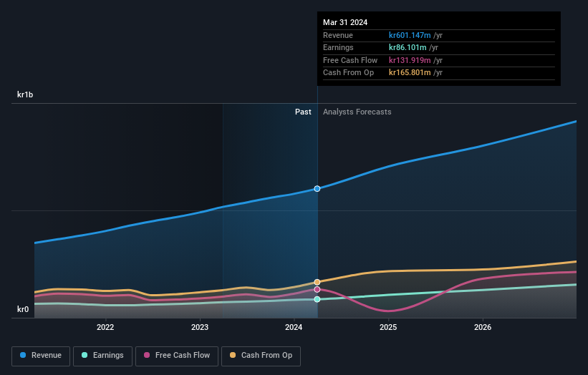
Task: Toggle the Earnings legend button
Action: (102, 356)
